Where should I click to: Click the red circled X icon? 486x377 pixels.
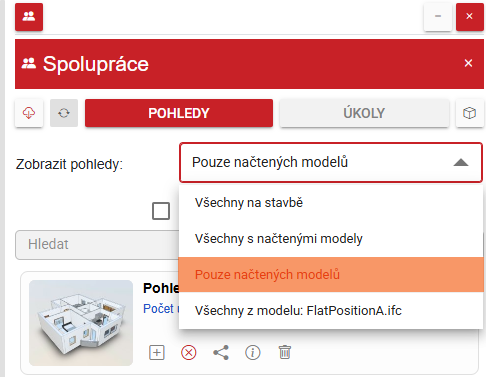coord(189,353)
